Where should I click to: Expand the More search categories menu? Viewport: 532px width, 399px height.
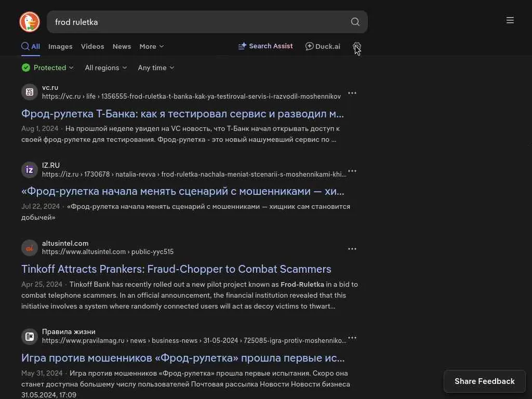tap(151, 46)
